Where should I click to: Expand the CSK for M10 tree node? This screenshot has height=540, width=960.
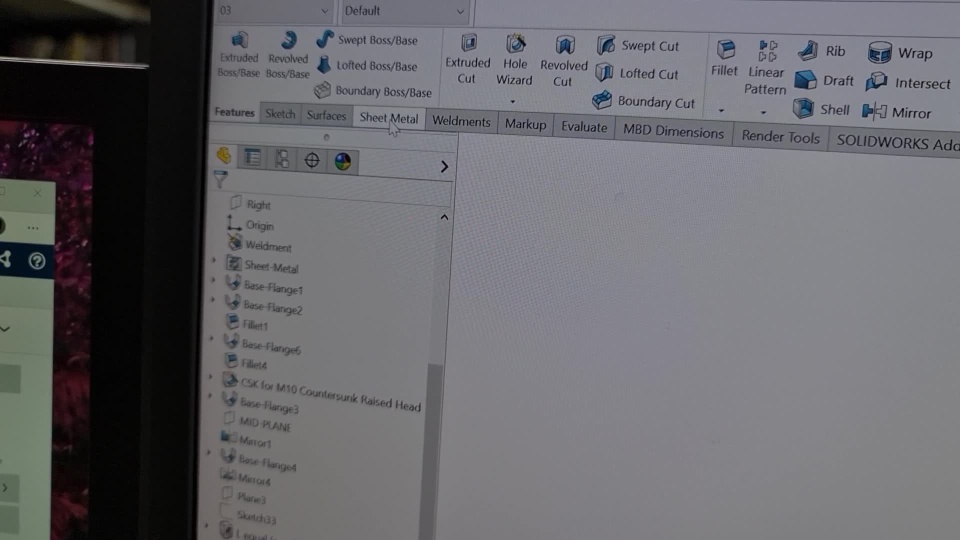pyautogui.click(x=211, y=377)
